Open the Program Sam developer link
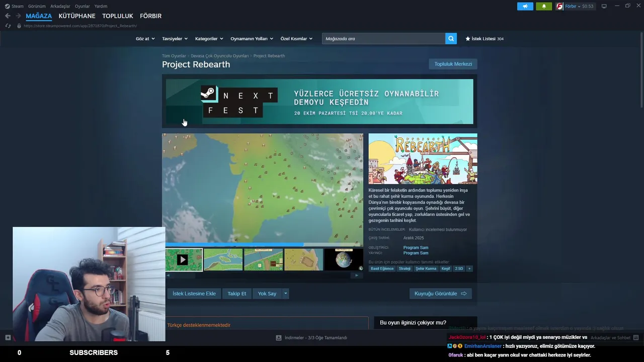 pos(416,247)
